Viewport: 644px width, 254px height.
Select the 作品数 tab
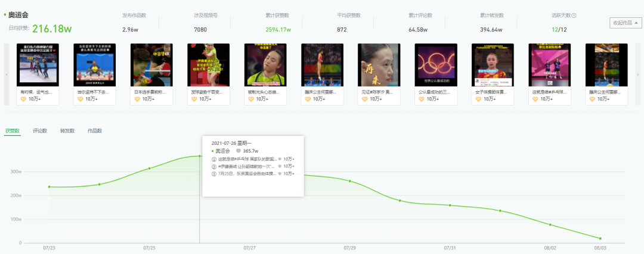coord(94,131)
